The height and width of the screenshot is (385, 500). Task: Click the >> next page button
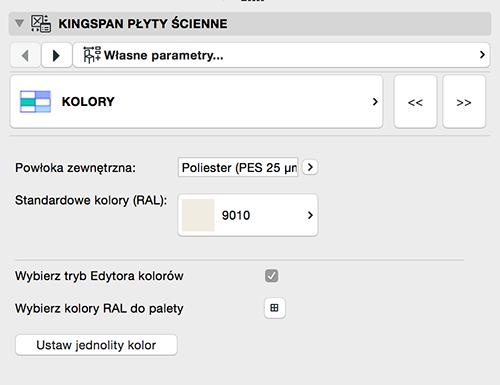tap(464, 102)
